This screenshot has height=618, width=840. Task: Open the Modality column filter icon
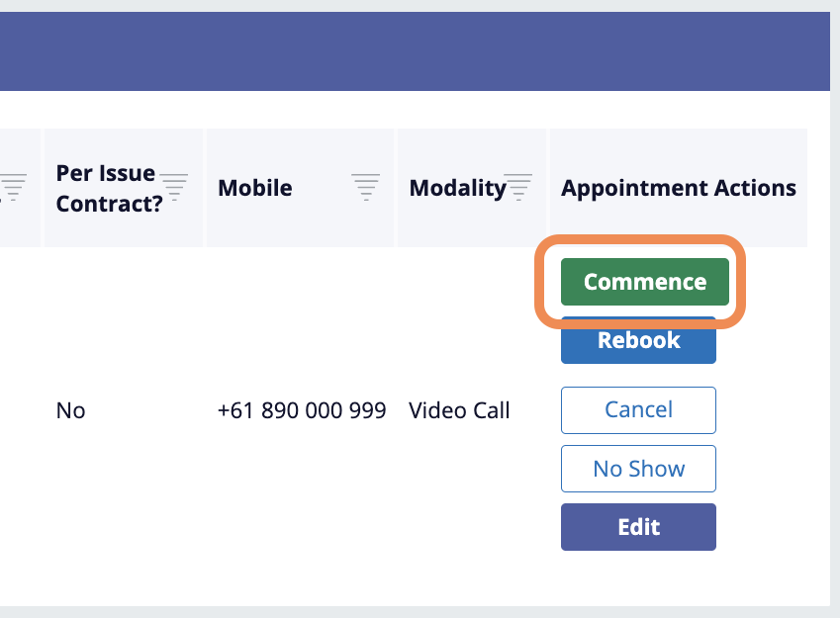[518, 187]
